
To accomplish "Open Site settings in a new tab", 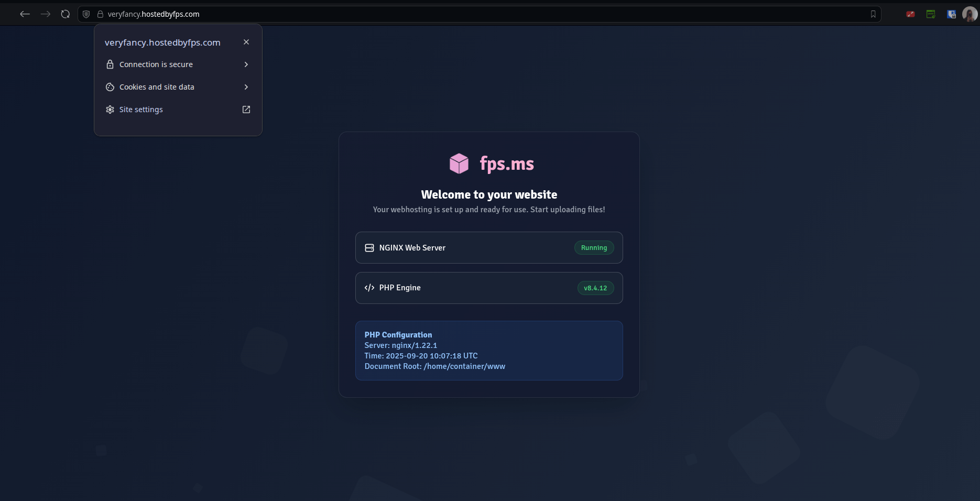I will coord(246,110).
